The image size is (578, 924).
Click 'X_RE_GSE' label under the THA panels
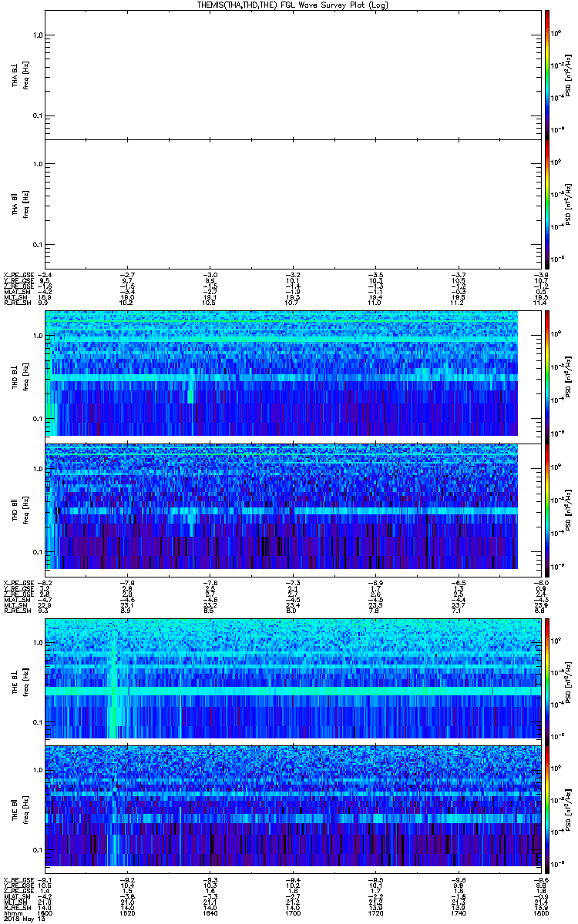(18, 274)
